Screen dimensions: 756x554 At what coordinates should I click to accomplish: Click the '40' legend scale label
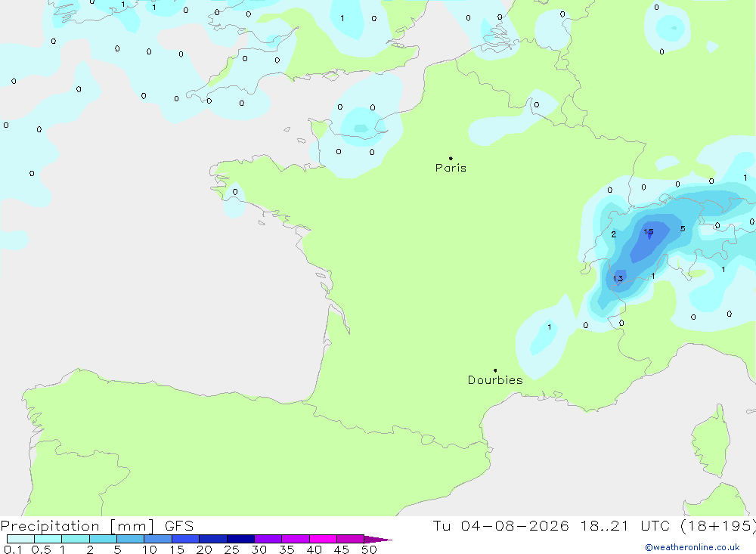[x=314, y=549]
